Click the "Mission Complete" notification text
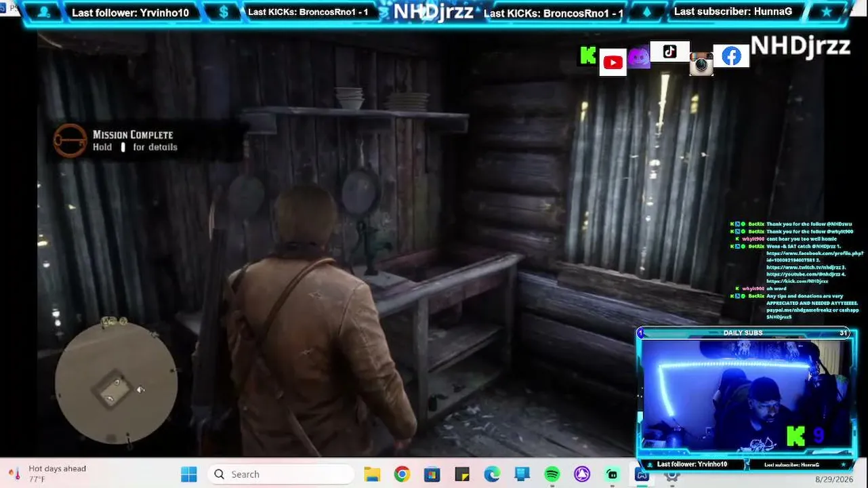This screenshot has height=488, width=868. [133, 135]
